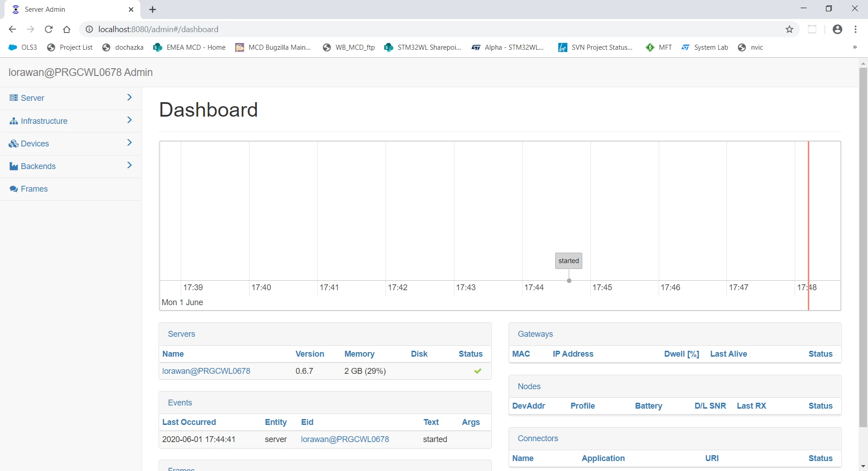This screenshot has height=471, width=868.
Task: Click the Server icon in sidebar
Action: click(x=14, y=98)
